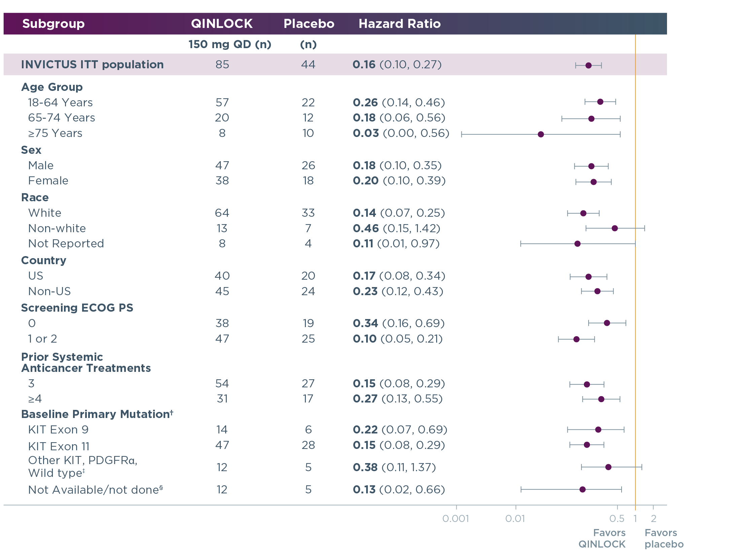The width and height of the screenshot is (736, 560).
Task: Select the 'Not Available/not done' row label
Action: click(96, 490)
